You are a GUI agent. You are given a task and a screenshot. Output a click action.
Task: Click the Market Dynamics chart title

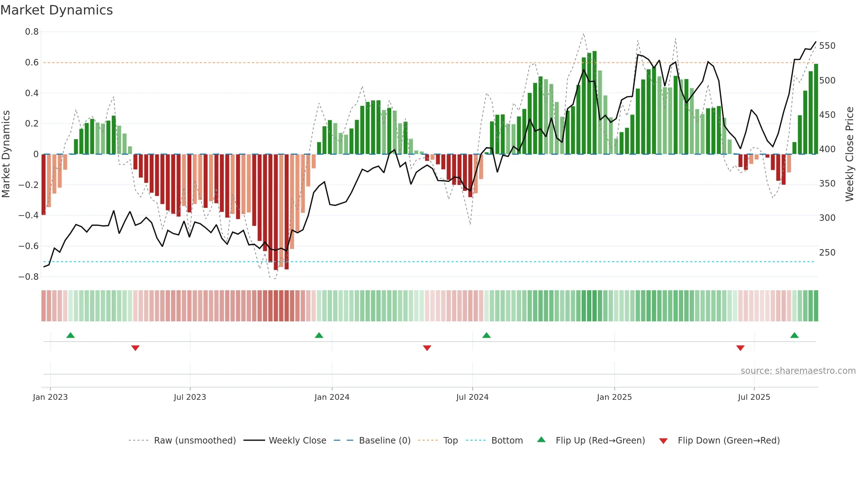[56, 10]
